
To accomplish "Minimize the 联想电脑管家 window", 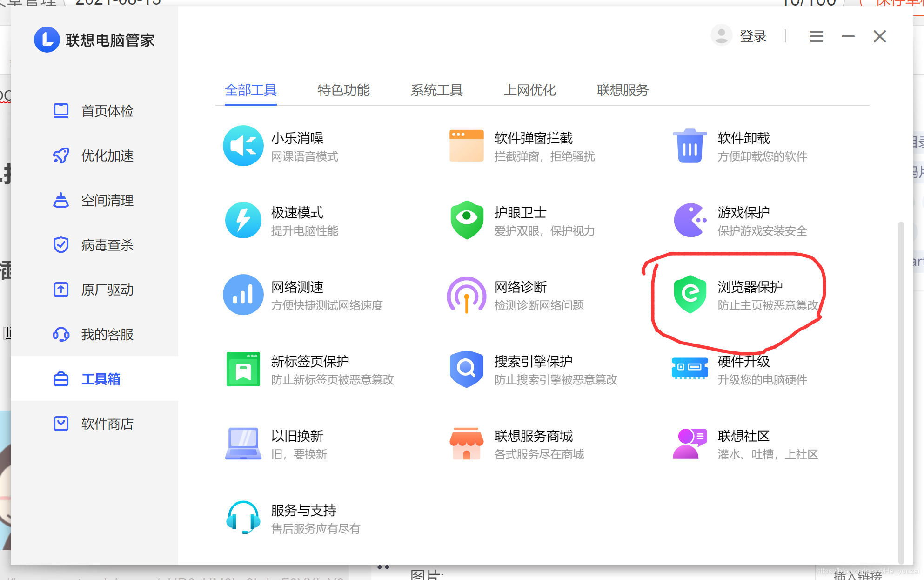I will 848,36.
